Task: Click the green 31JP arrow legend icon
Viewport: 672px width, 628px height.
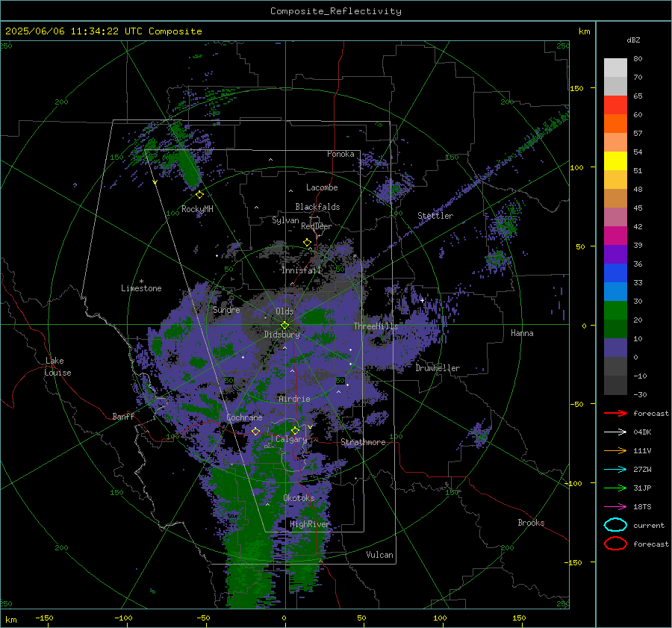Action: (x=615, y=488)
